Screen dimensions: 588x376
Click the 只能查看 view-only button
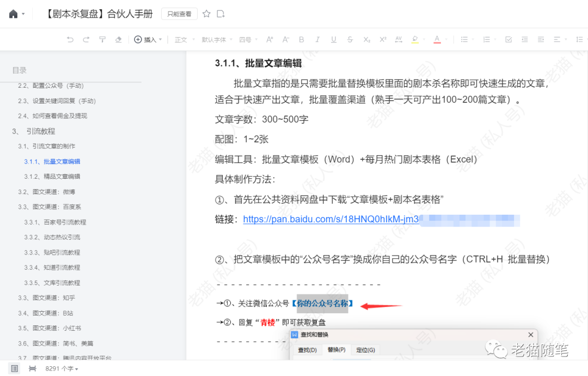179,14
